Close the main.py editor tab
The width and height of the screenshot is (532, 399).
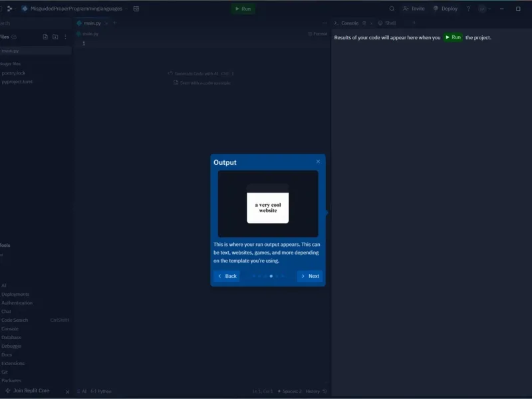pos(106,23)
